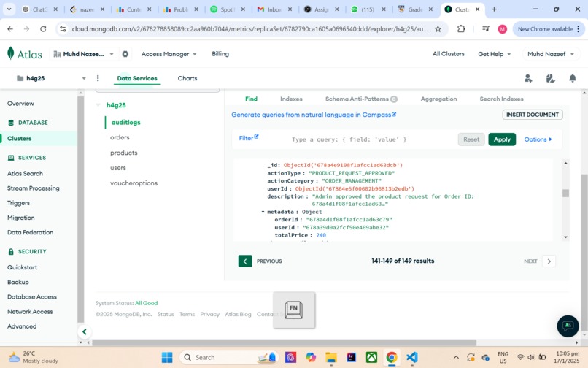The height and width of the screenshot is (368, 588).
Task: Switch to Data Services tab
Action: (x=137, y=78)
